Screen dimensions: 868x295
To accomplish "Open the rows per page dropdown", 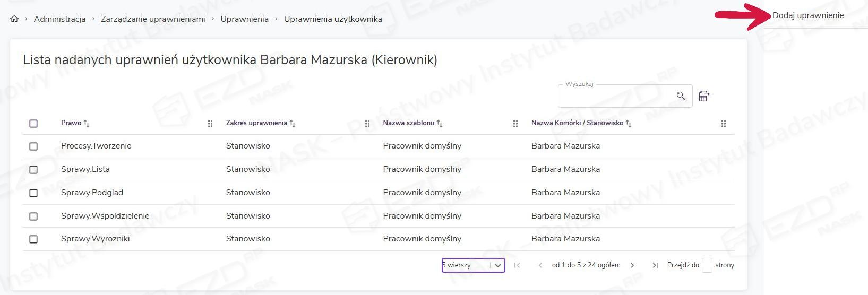I will [473, 265].
